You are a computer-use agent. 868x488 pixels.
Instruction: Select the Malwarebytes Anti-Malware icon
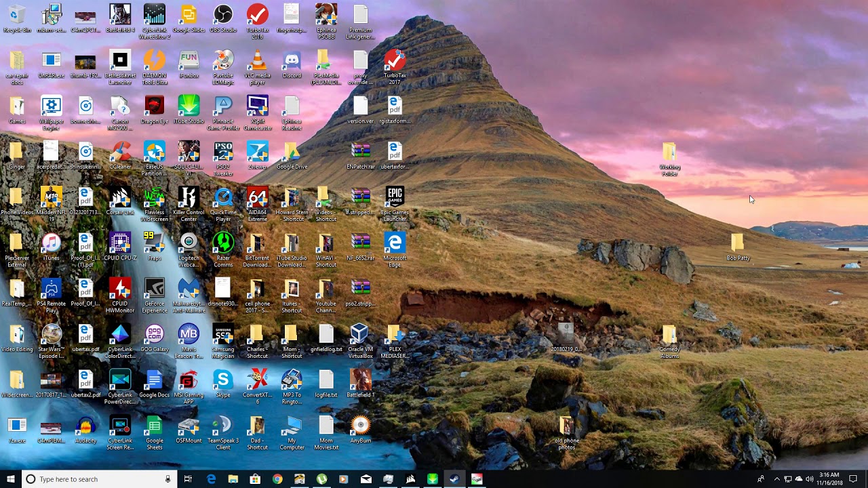[189, 295]
